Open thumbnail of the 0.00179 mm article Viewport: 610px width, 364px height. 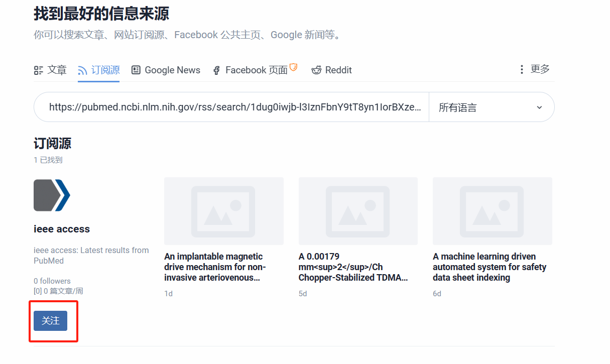(x=358, y=211)
